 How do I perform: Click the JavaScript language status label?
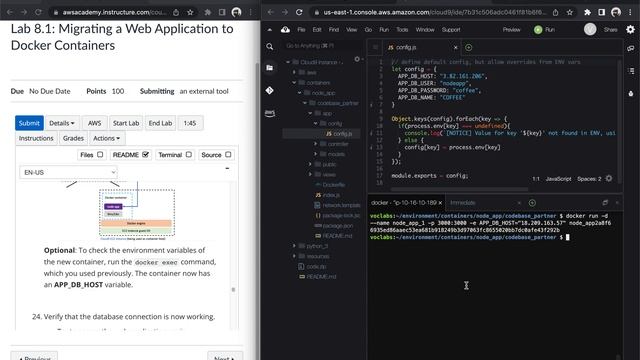(558, 179)
